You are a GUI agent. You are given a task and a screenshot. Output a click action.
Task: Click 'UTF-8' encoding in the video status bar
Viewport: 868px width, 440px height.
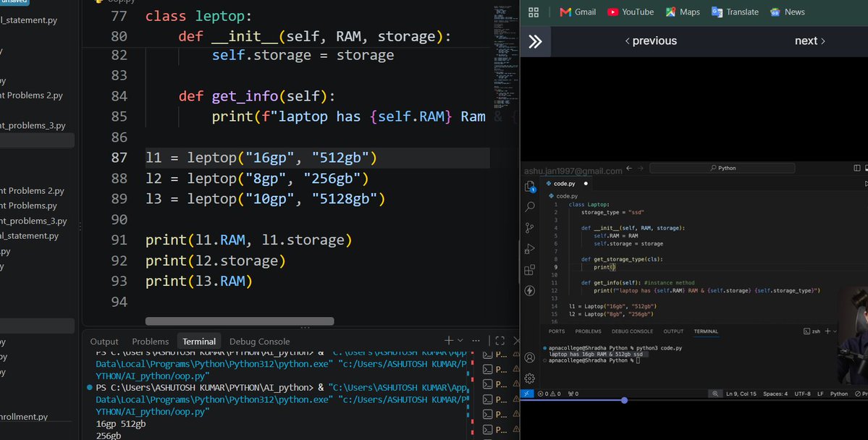802,394
